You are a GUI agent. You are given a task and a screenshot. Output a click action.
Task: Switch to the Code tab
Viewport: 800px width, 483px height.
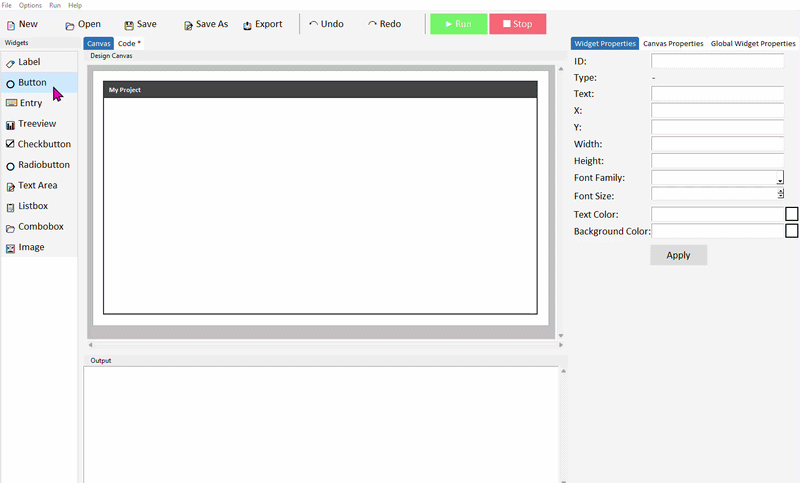pos(129,43)
